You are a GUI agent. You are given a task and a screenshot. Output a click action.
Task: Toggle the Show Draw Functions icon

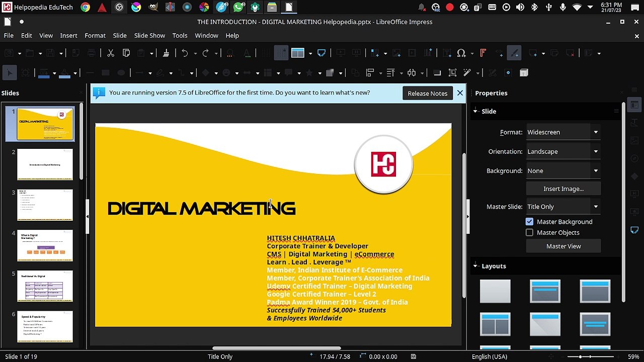514,53
